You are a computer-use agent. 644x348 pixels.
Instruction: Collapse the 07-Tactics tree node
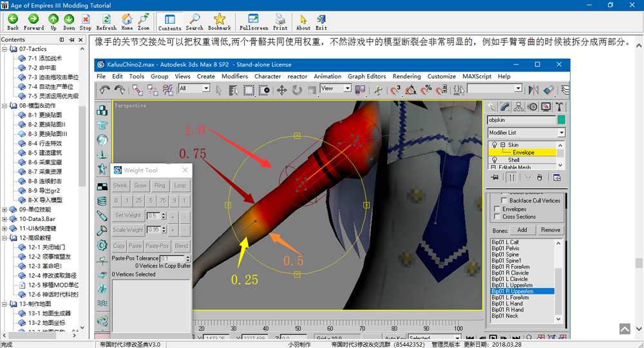click(5, 49)
